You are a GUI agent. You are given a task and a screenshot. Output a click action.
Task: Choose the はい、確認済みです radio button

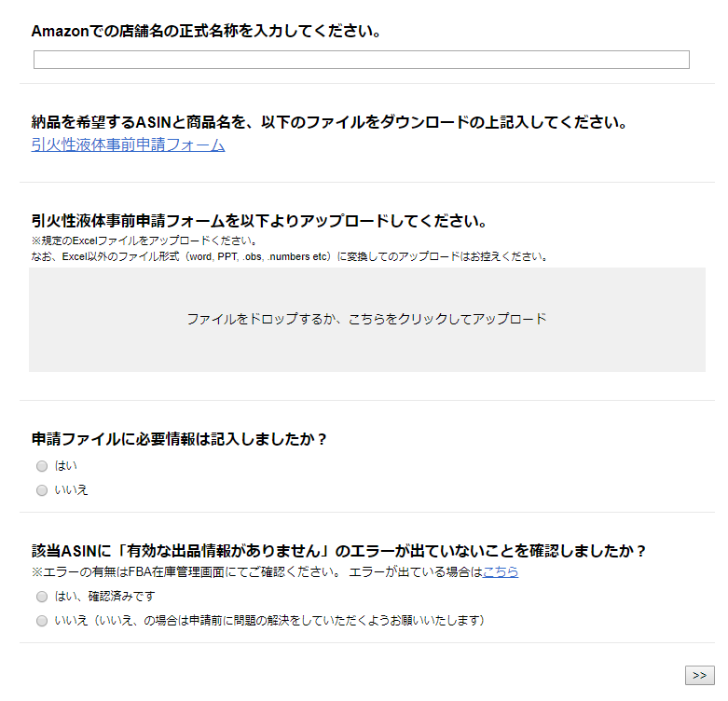[41, 597]
